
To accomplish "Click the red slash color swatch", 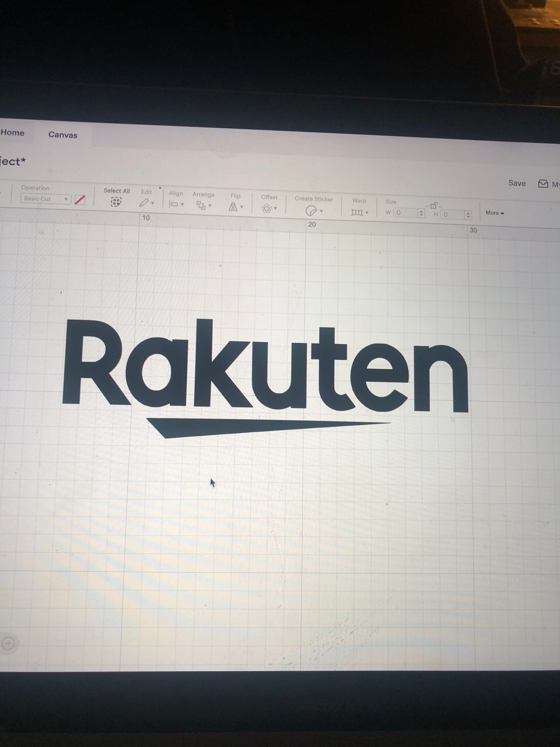I will 80,200.
